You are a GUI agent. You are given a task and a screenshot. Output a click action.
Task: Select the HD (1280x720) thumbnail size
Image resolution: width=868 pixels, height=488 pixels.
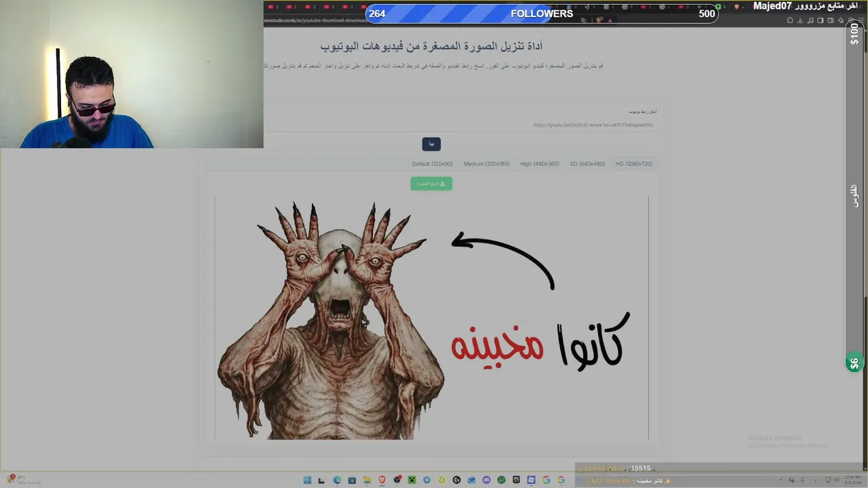pyautogui.click(x=634, y=164)
